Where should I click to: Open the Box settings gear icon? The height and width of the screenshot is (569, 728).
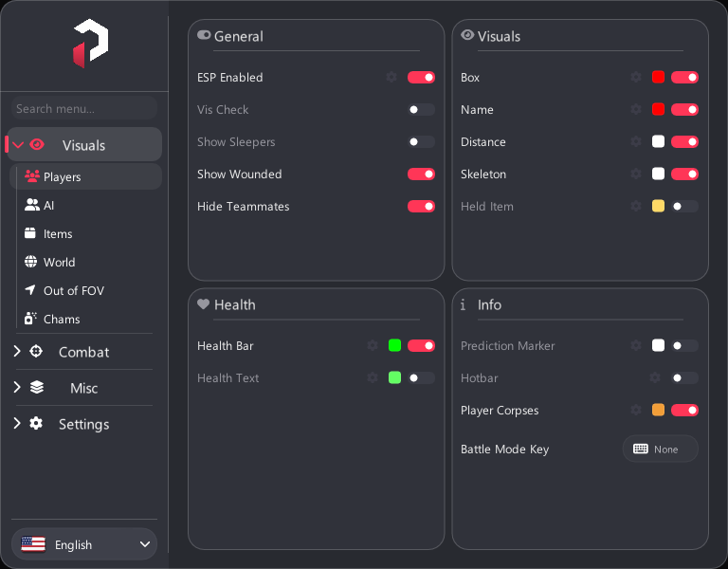[x=636, y=77]
